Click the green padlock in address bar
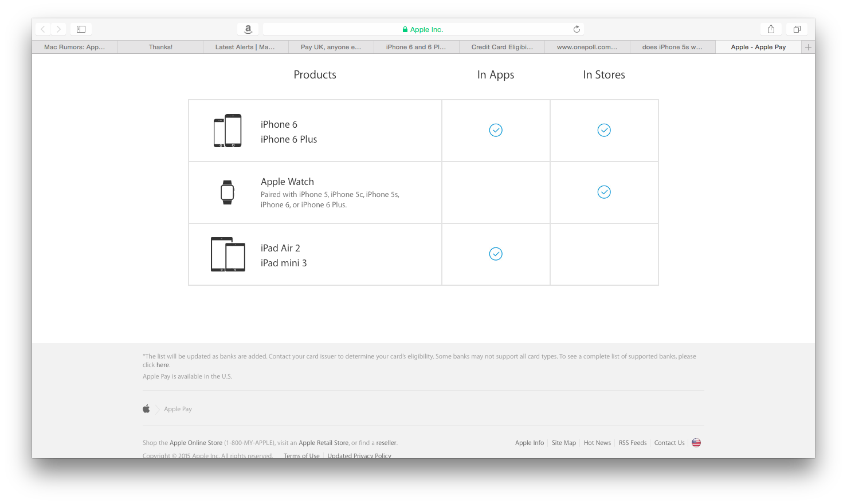 [x=405, y=29]
